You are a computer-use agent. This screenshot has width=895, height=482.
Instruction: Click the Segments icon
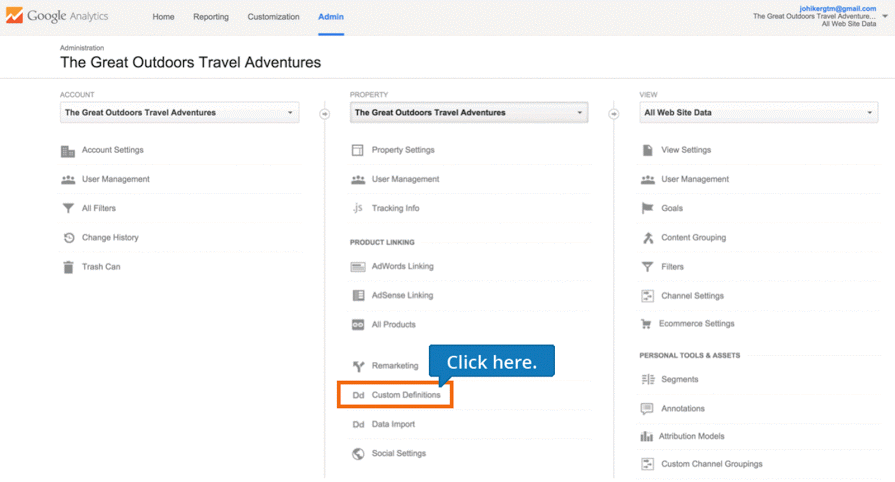pyautogui.click(x=648, y=380)
